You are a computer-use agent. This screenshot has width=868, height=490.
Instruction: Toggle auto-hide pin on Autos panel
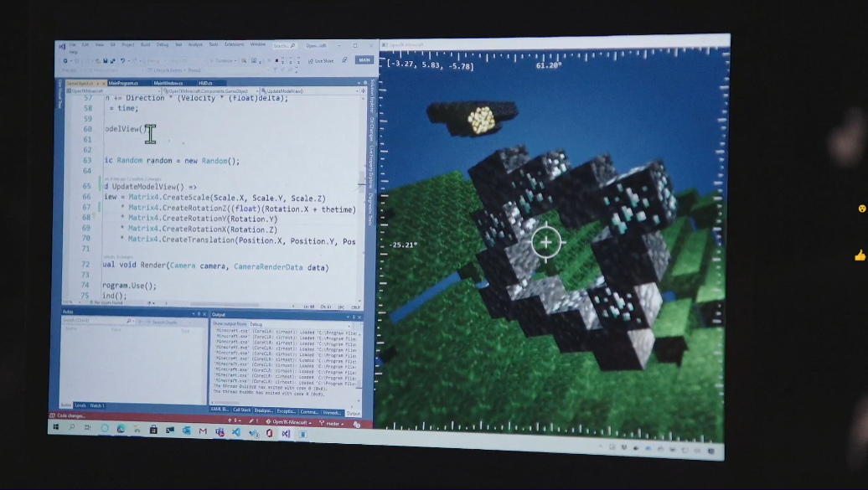199,314
